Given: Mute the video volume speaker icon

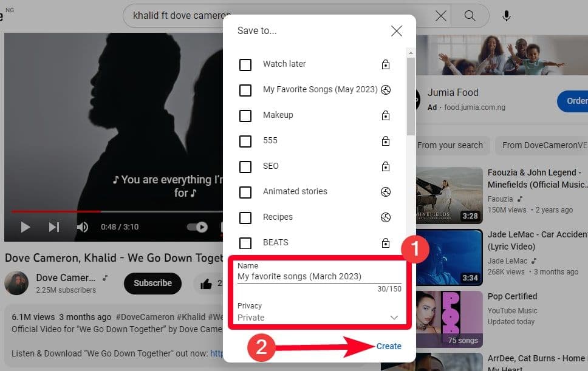Looking at the screenshot, I should 82,227.
